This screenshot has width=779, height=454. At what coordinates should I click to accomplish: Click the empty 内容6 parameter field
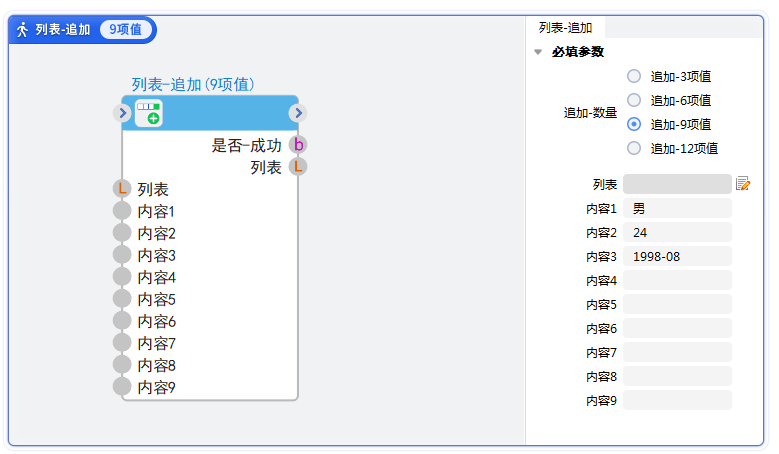coord(677,328)
